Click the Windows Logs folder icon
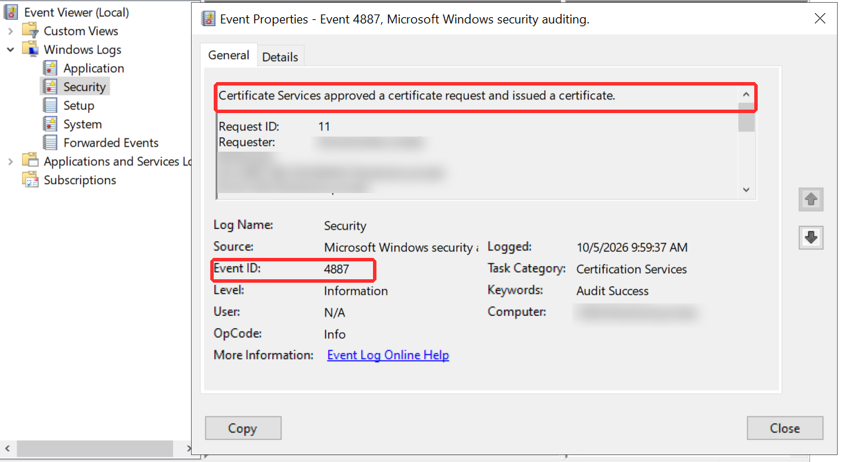 (30, 49)
